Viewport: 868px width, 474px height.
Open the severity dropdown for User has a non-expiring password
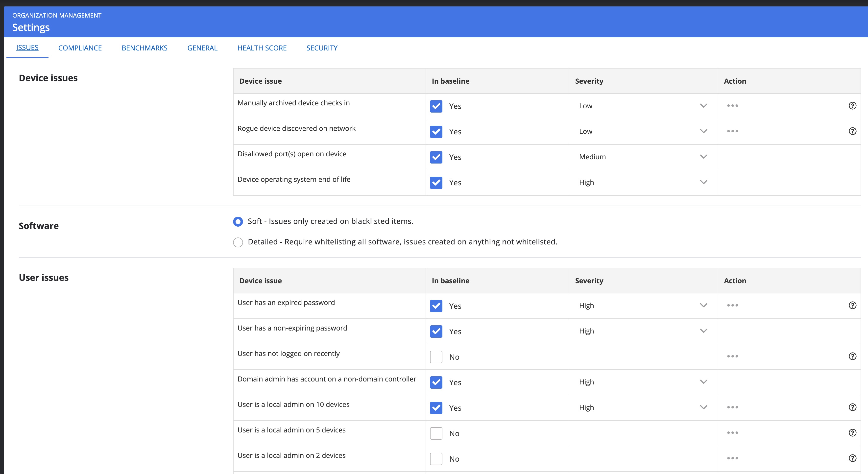click(703, 331)
